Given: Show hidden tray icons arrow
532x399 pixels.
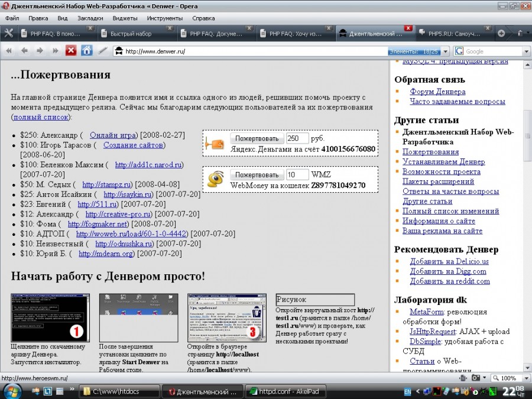Looking at the screenshot, I should (x=418, y=391).
